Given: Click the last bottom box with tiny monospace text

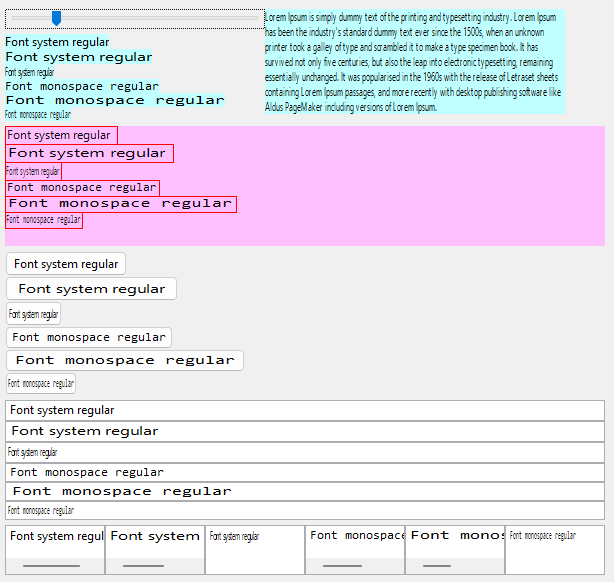Looking at the screenshot, I should (x=554, y=549).
